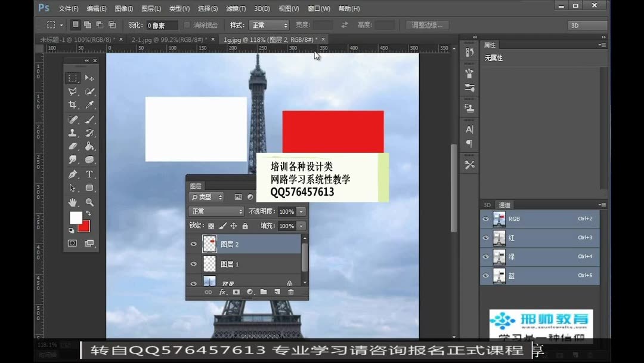Open the 不透明度 opacity dropdown

[x=301, y=211]
